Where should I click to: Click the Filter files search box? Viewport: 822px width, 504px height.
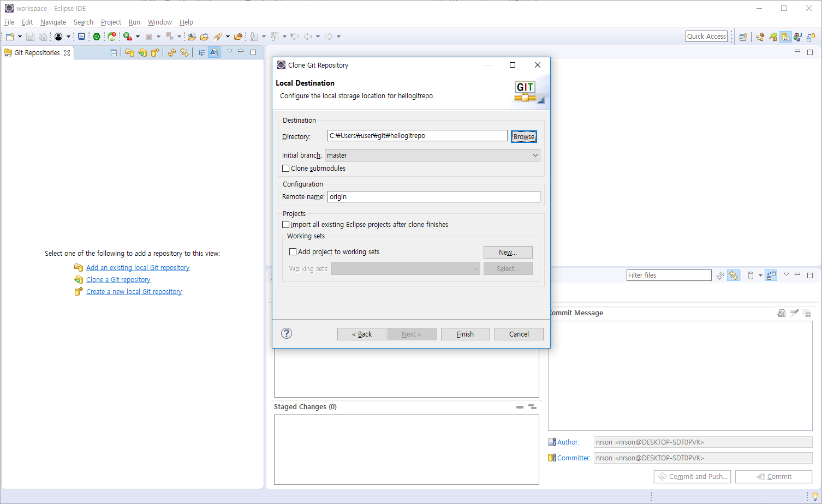[669, 275]
